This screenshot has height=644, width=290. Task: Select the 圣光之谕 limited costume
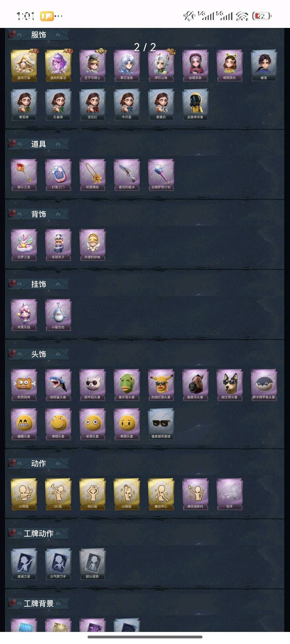[24, 65]
